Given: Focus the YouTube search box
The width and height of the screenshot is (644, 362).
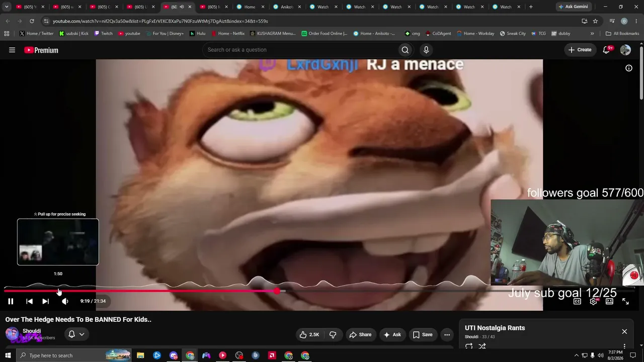Looking at the screenshot, I should (300, 50).
